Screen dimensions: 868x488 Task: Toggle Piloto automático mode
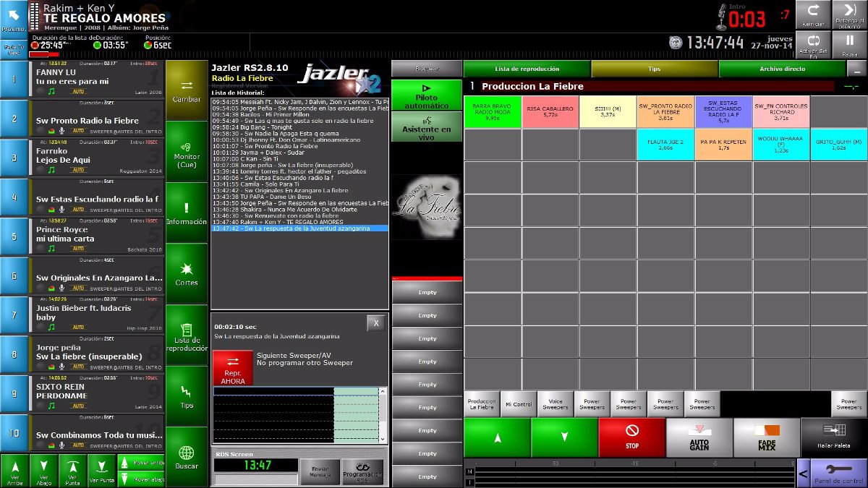click(x=427, y=96)
